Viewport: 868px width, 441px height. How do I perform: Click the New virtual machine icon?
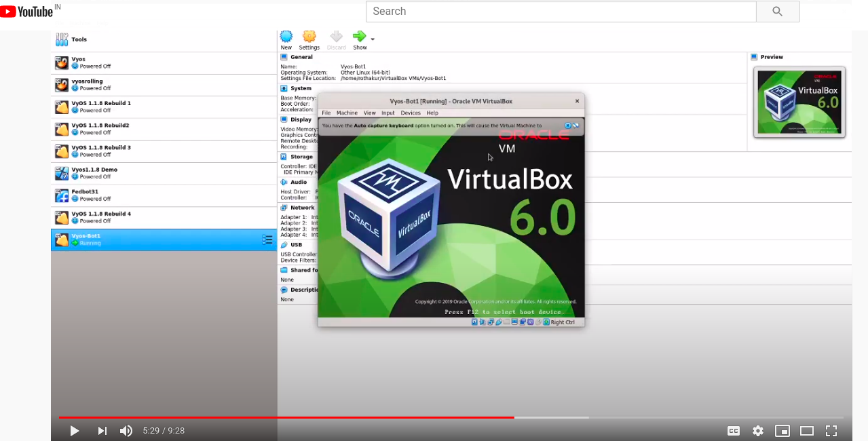[x=286, y=37]
